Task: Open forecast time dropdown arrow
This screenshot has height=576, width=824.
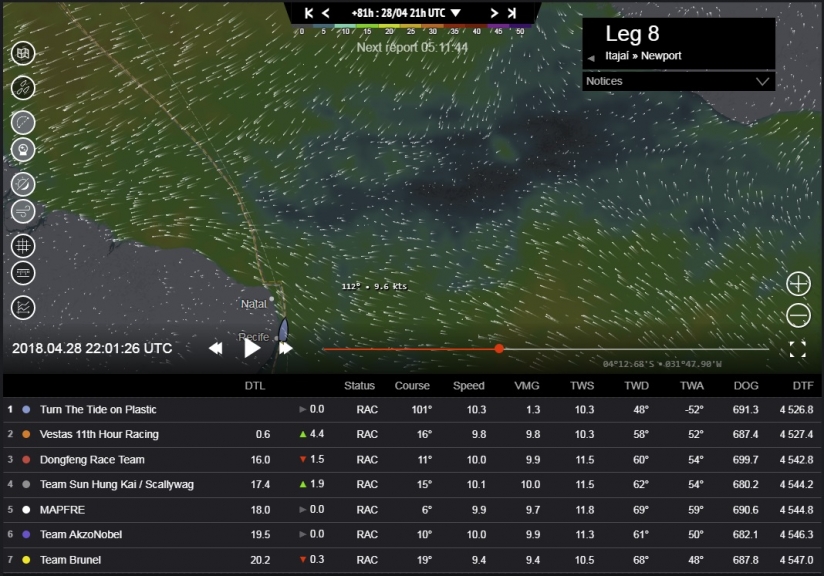Action: click(x=456, y=13)
